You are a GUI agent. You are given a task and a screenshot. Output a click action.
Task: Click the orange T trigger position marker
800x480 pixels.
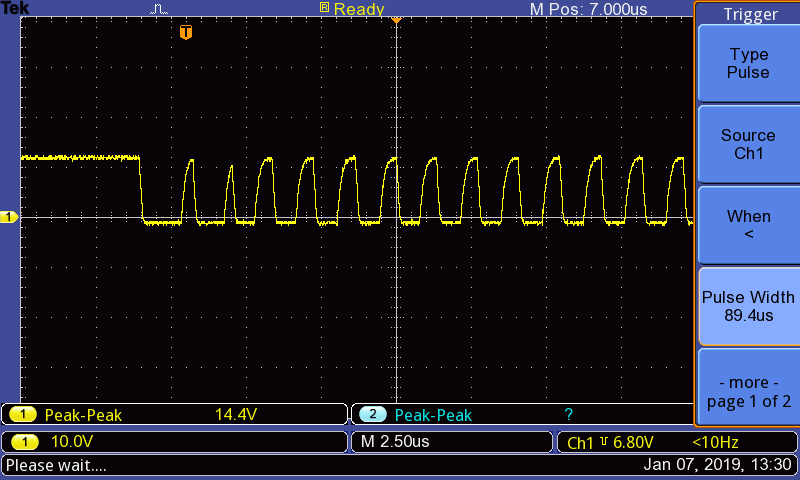coord(186,32)
